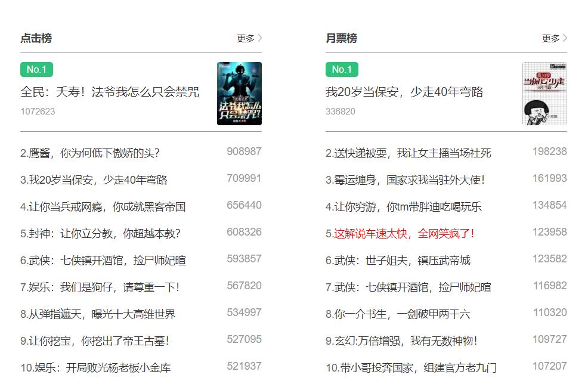
Task: Open 更多 link in 点击榜 section
Action: coord(246,38)
